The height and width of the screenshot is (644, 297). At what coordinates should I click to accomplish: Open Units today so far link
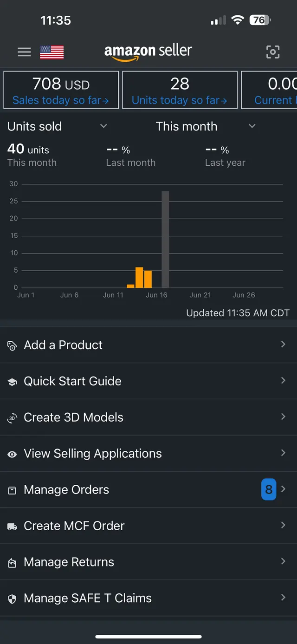click(180, 100)
